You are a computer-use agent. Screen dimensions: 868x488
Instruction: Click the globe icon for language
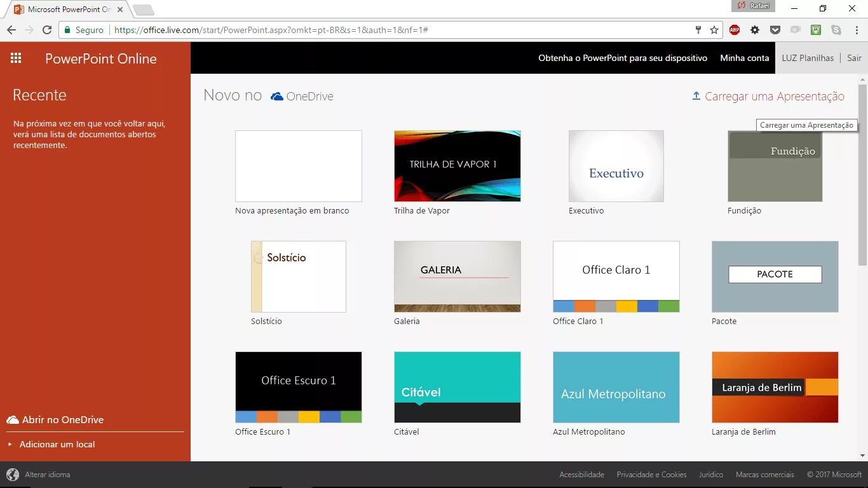13,475
